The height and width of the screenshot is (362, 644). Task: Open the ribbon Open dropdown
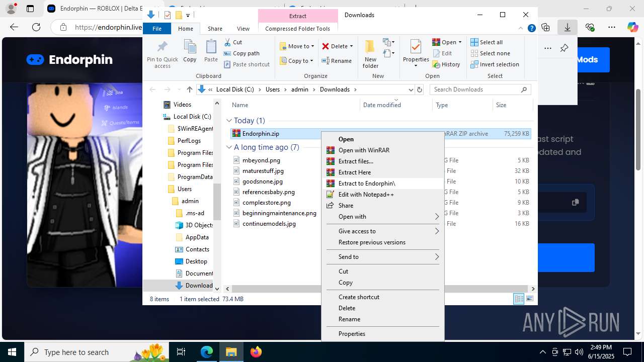click(x=447, y=42)
